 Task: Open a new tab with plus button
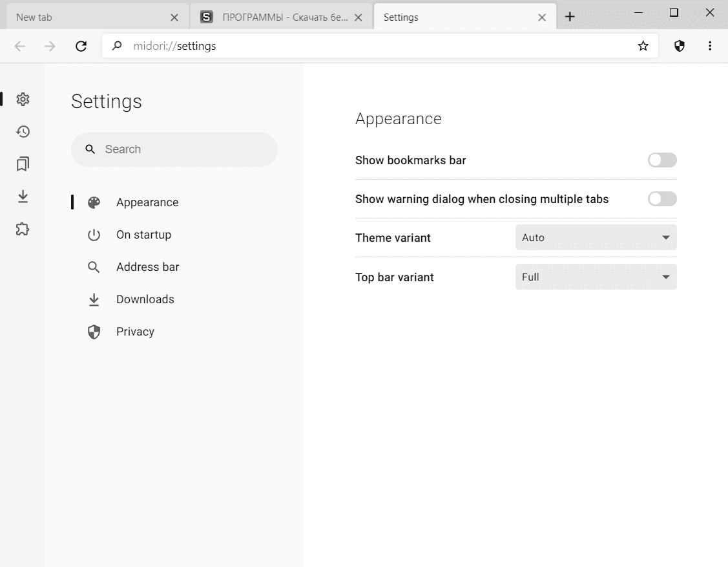click(x=569, y=17)
